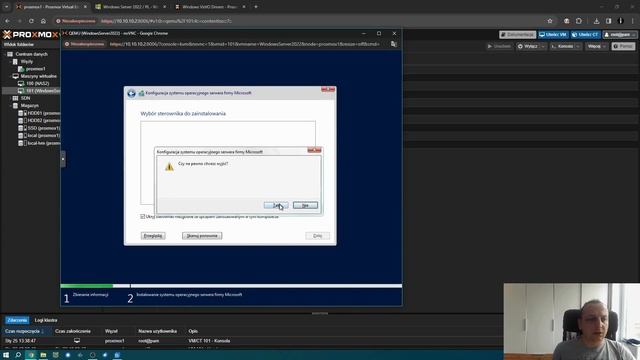Click the Pomoc help button
640x360 pixels.
pyautogui.click(x=623, y=47)
